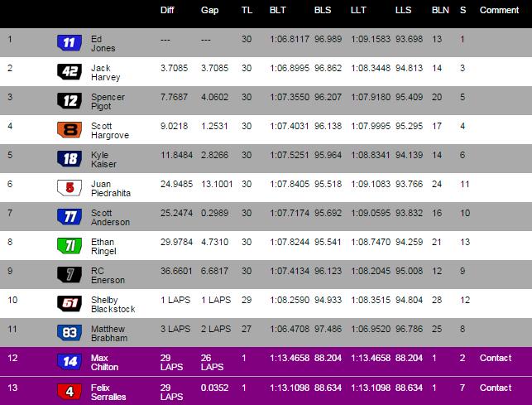Screen dimensions: 532x405
Task: Click the Gap column header
Action: 209,10
